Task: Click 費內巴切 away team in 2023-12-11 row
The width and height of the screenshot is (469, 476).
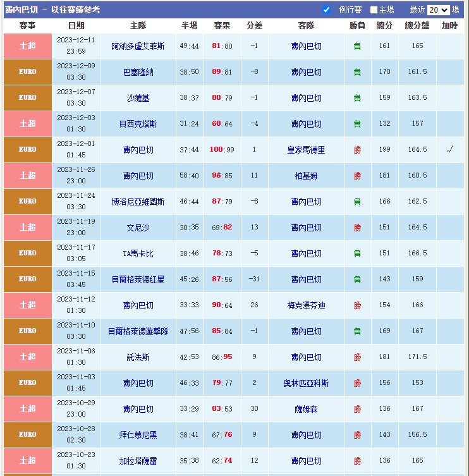Action: tap(306, 46)
